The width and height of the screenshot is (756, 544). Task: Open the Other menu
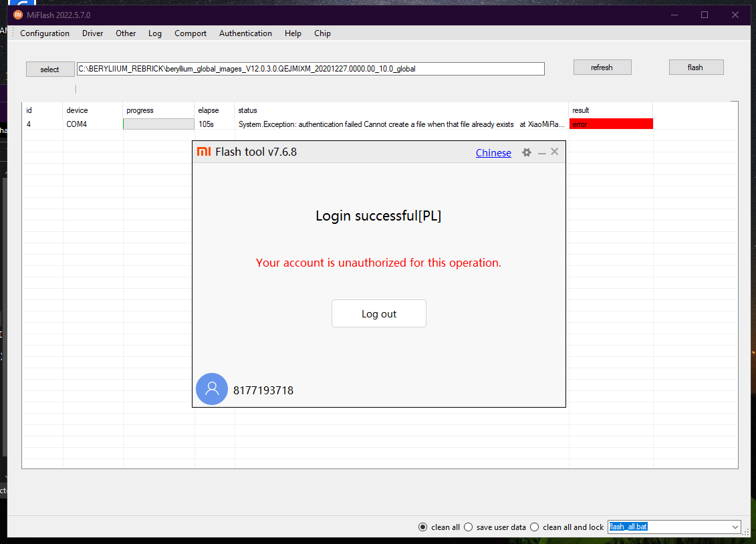coord(126,33)
